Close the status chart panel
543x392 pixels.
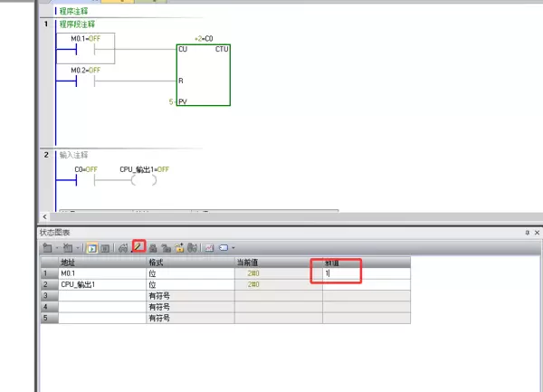click(x=537, y=233)
